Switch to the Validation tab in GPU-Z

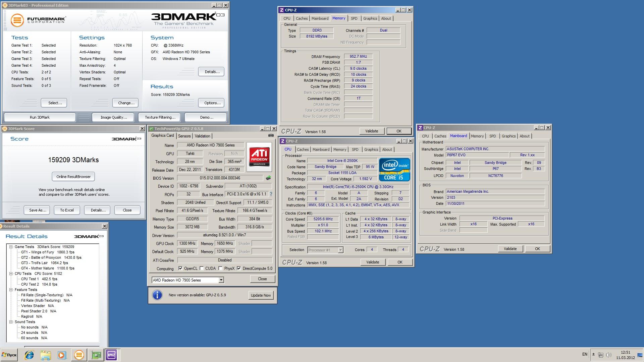tap(203, 136)
